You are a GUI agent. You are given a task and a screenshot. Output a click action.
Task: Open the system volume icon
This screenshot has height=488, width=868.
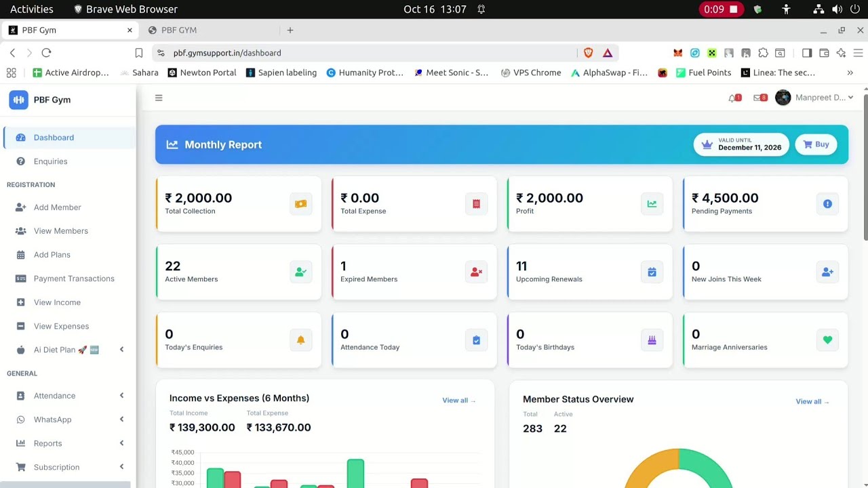tap(837, 9)
